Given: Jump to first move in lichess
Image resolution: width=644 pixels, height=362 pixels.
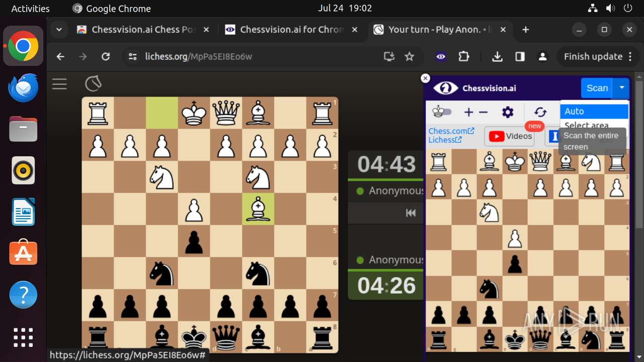Looking at the screenshot, I should point(411,213).
